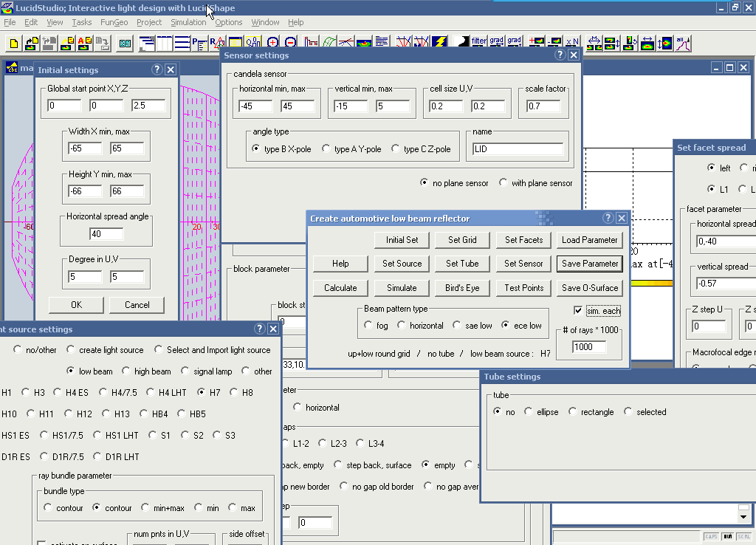
Task: Click the 'all' curve toolbar icon
Action: pos(683,44)
